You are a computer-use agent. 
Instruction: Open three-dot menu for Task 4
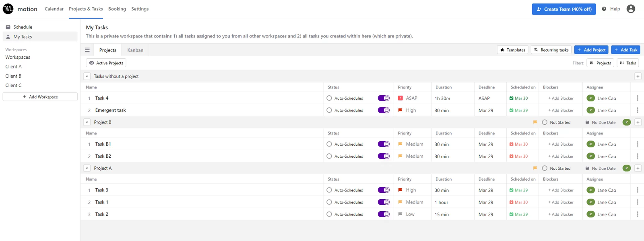pyautogui.click(x=637, y=98)
